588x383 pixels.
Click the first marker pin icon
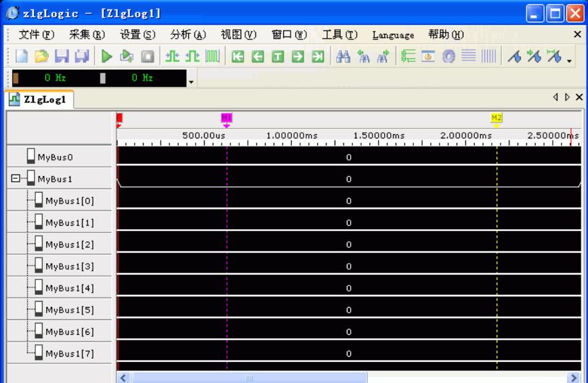[x=515, y=56]
